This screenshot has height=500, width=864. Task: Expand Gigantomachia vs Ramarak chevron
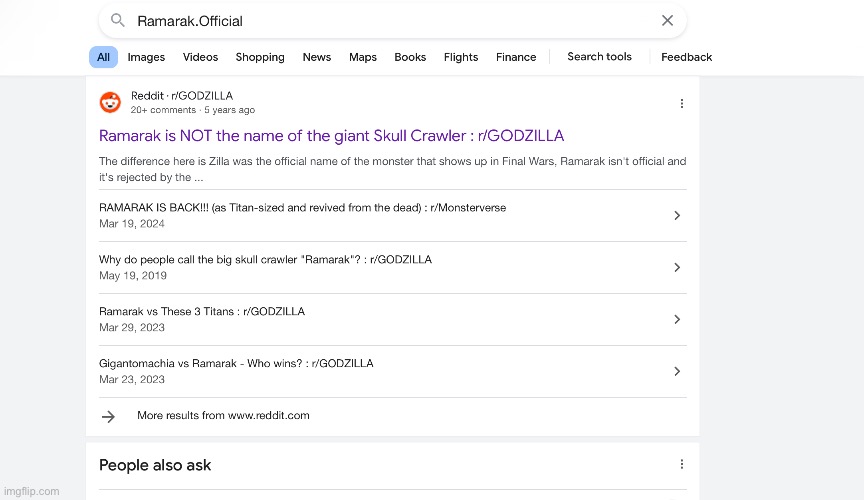point(677,371)
